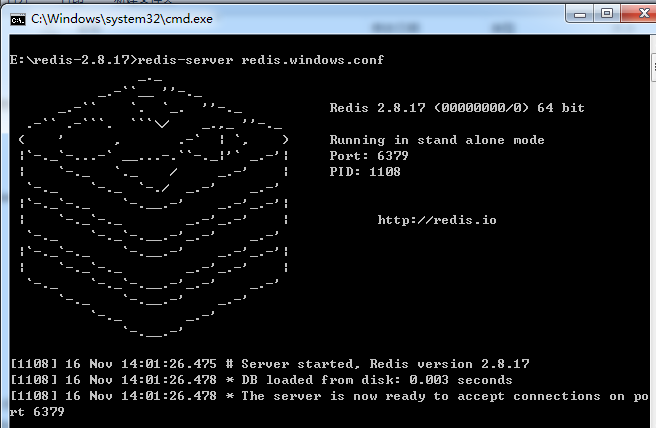Screen dimensions: 656x428
Task: Close the cmd.exe window
Action: click(x=638, y=13)
